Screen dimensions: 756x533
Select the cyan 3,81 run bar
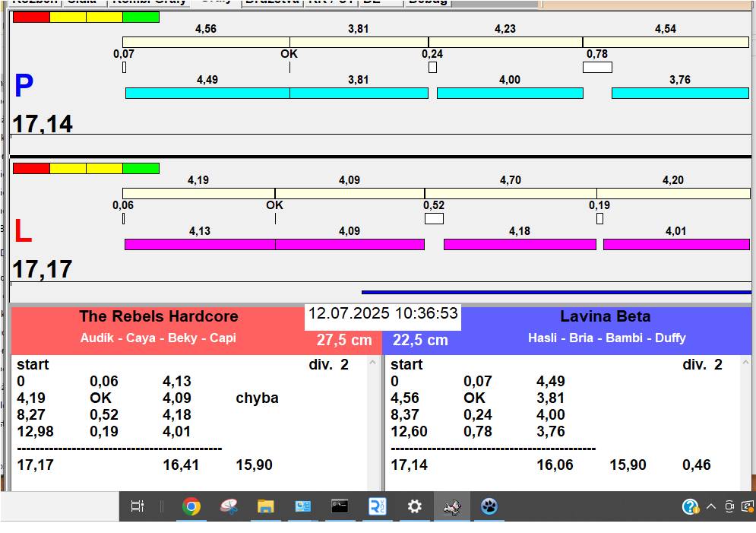[x=359, y=93]
